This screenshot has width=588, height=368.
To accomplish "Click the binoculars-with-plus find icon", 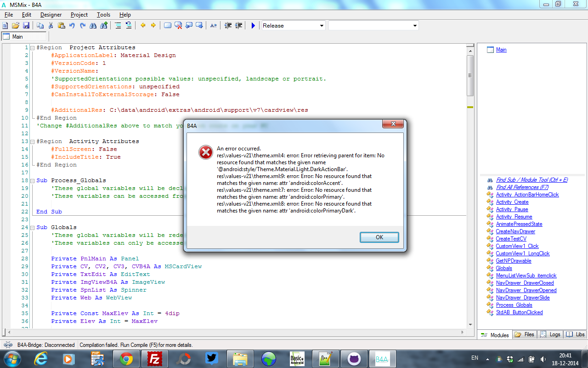I will click(104, 26).
